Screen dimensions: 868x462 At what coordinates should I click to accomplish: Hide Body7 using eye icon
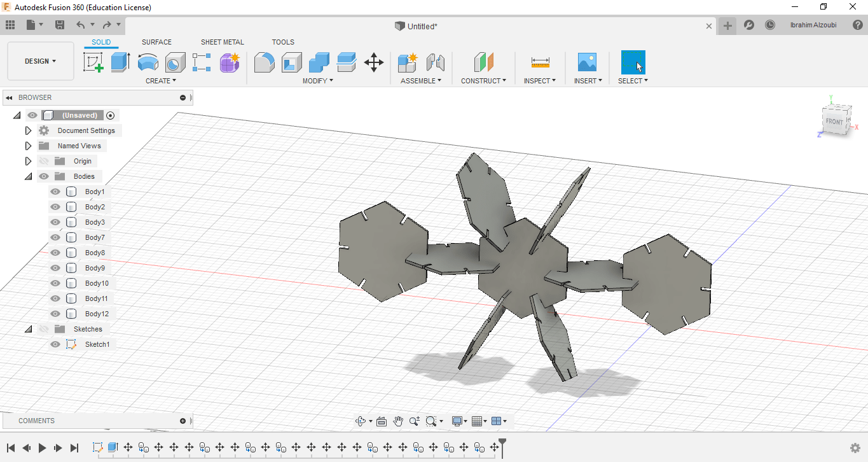click(55, 237)
